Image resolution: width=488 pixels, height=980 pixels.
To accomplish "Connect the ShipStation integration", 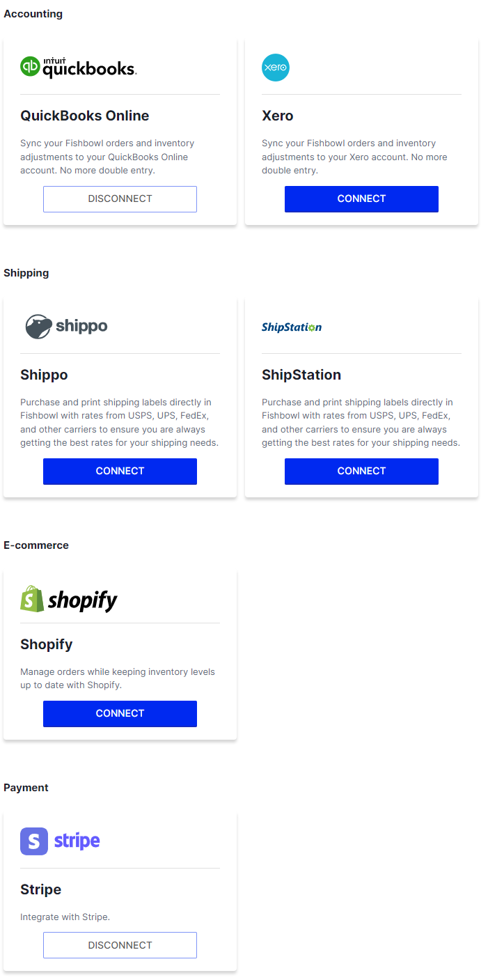I will [361, 471].
